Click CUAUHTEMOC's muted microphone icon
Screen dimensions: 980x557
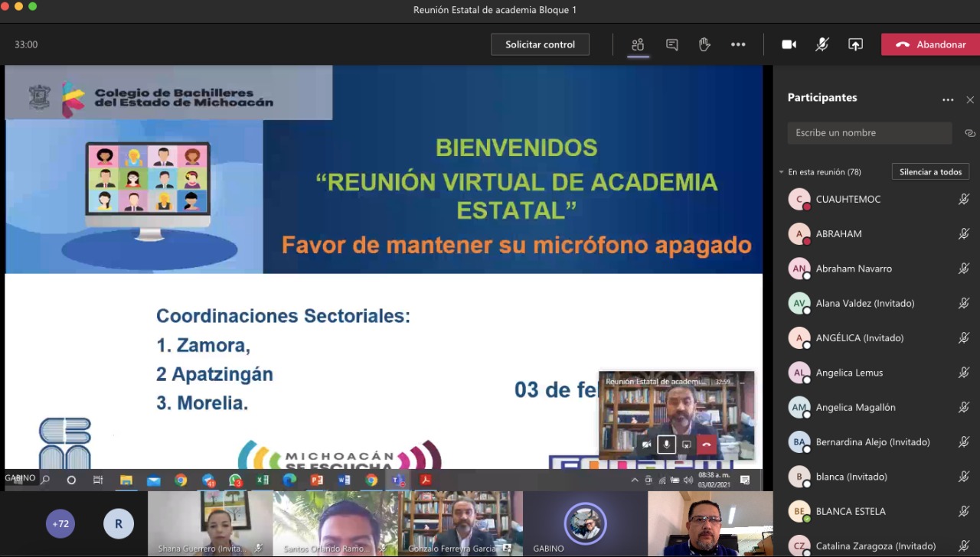coord(964,200)
